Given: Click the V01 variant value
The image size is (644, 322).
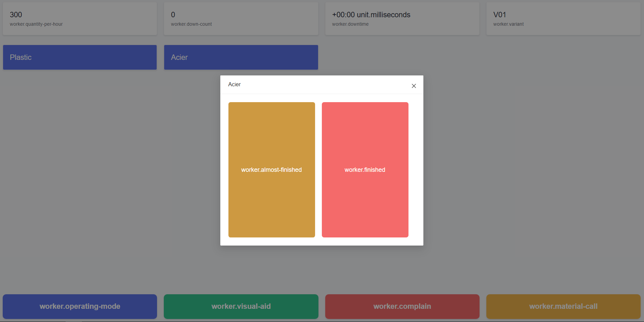Looking at the screenshot, I should coord(499,15).
